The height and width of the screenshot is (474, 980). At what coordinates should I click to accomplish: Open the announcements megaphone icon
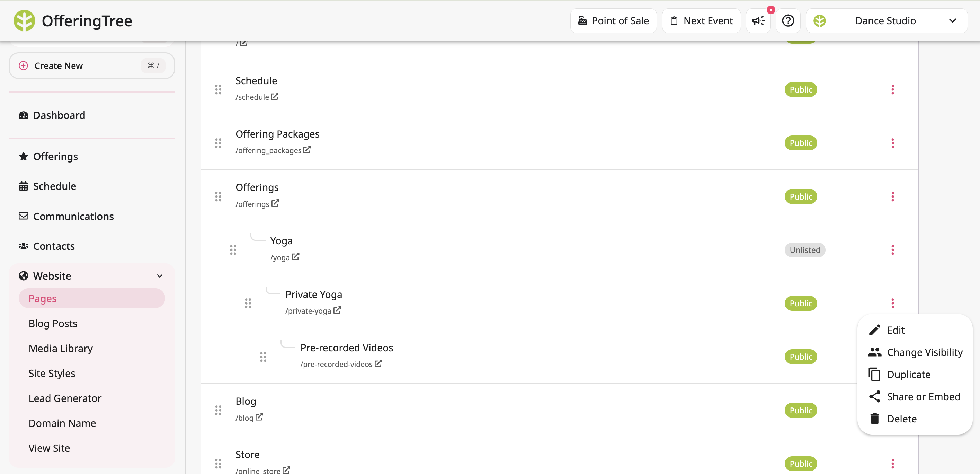tap(758, 20)
